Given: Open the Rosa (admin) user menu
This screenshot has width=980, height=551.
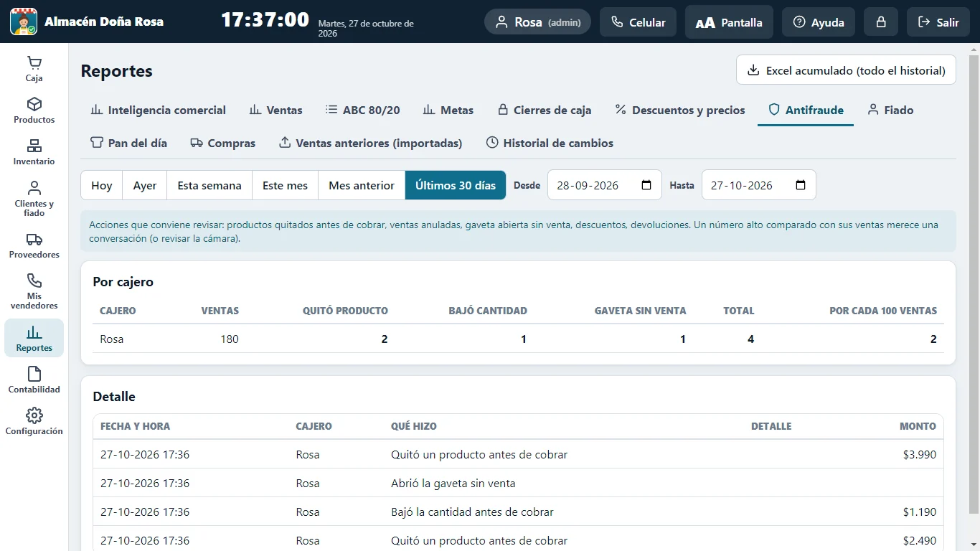Looking at the screenshot, I should 538,22.
